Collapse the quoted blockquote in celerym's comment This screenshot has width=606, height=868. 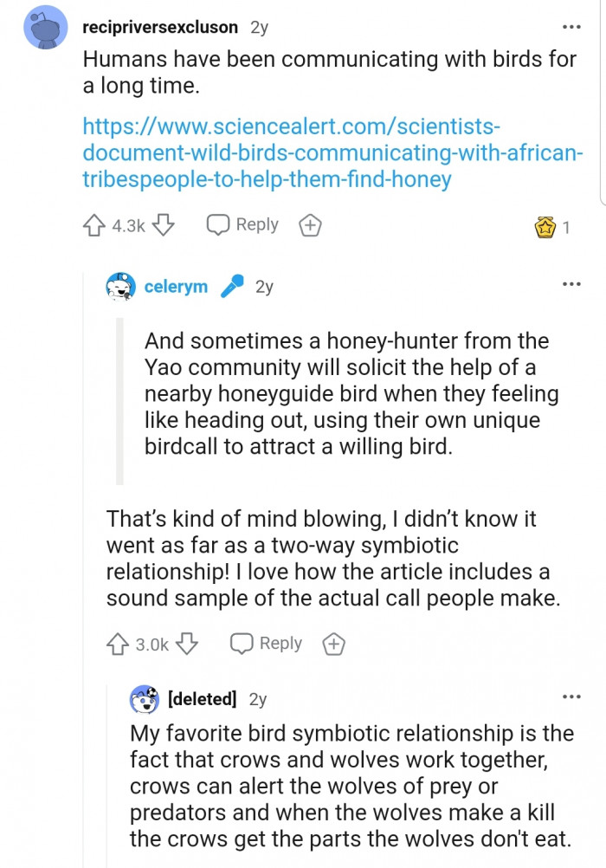(120, 398)
